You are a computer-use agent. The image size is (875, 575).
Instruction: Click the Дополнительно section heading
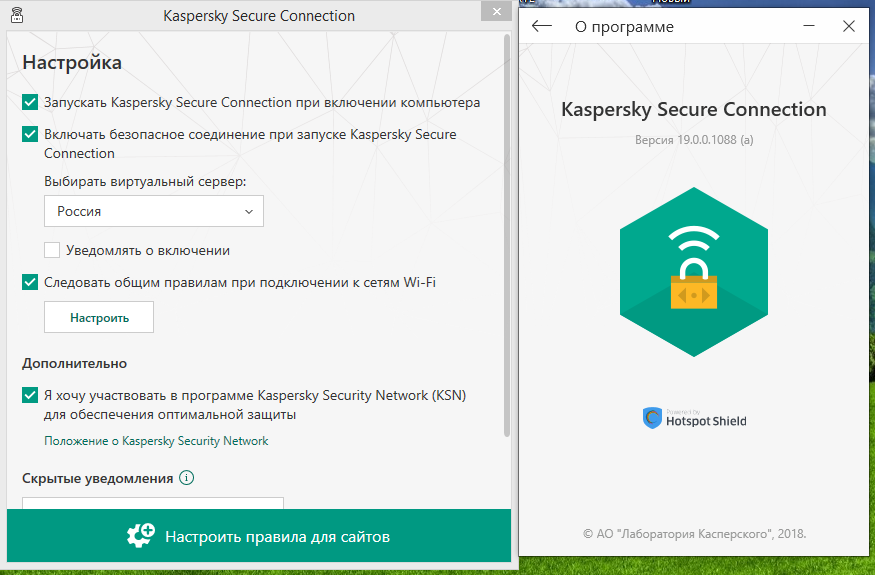point(75,363)
